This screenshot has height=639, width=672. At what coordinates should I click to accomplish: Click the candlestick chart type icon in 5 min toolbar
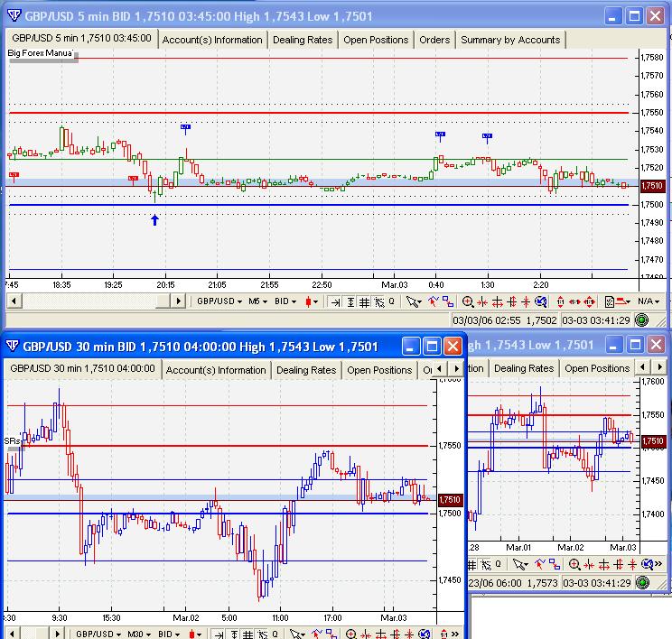310,301
